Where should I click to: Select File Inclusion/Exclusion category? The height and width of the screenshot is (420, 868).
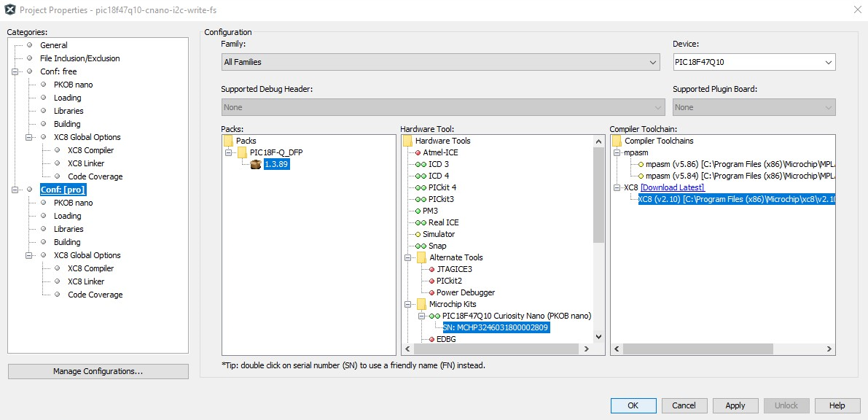pos(79,58)
